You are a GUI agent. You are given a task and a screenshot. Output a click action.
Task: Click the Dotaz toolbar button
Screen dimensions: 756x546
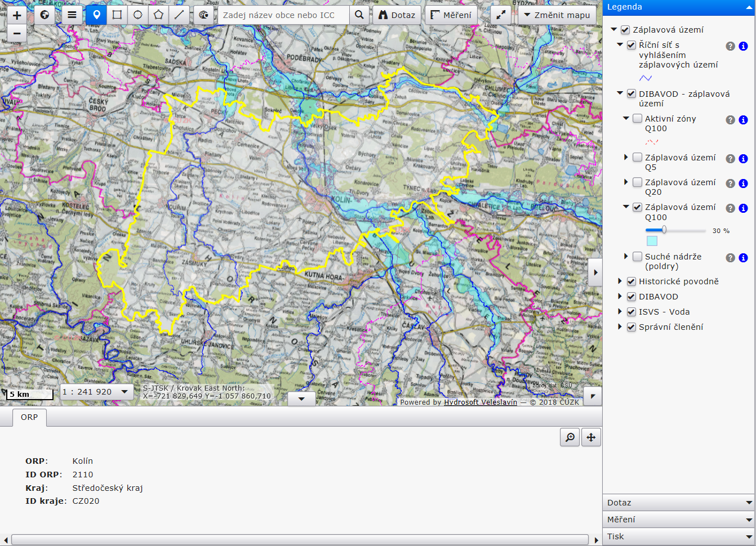click(397, 15)
